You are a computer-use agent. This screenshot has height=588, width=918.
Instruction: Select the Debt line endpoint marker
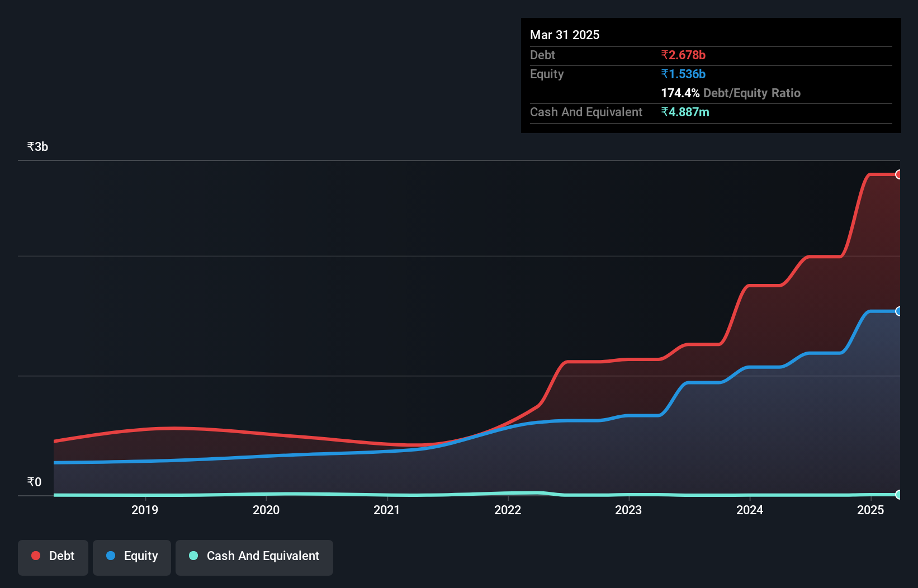[x=899, y=174]
